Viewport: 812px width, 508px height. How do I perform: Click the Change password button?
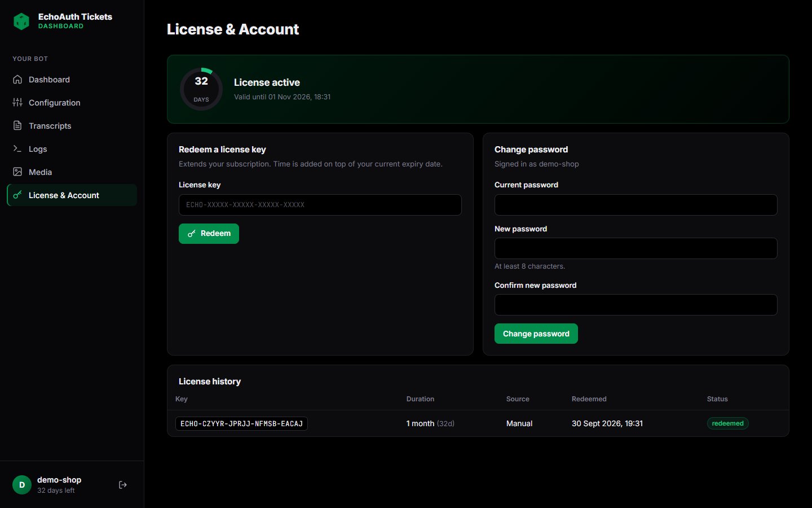pyautogui.click(x=536, y=334)
